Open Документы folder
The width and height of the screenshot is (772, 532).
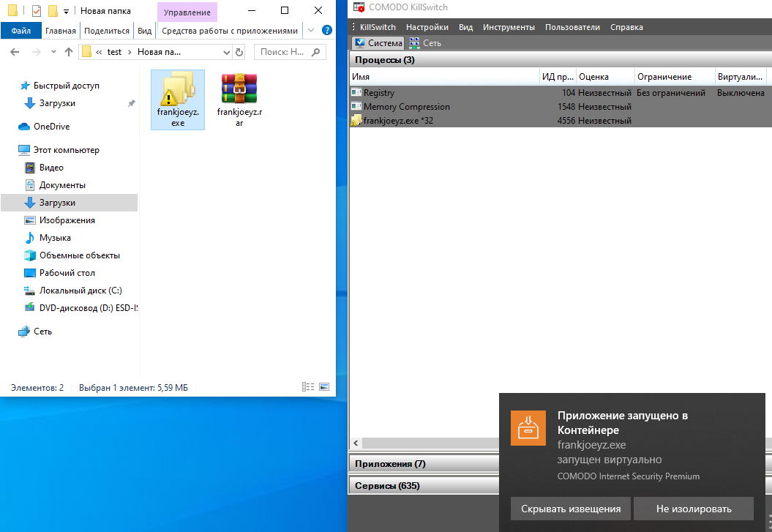pos(62,185)
